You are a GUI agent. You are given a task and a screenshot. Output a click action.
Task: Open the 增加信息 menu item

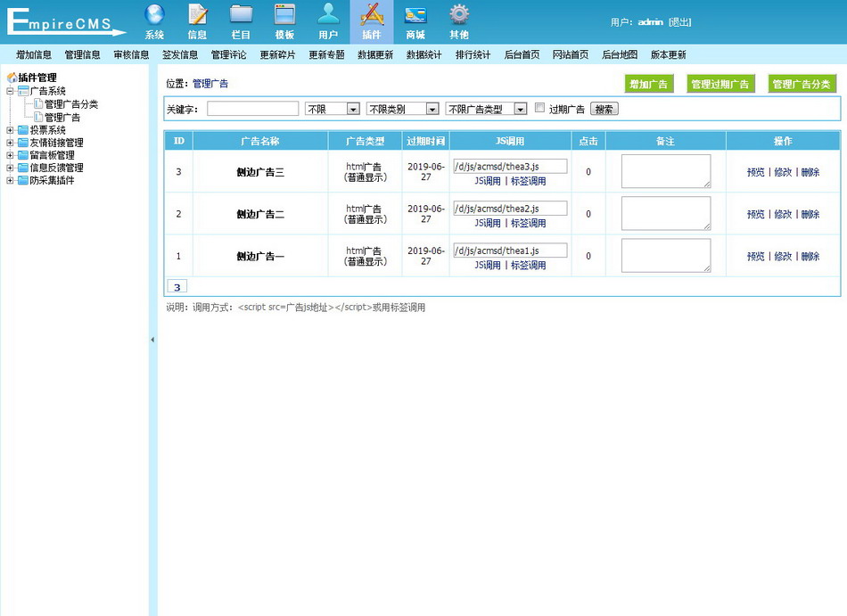coord(34,54)
